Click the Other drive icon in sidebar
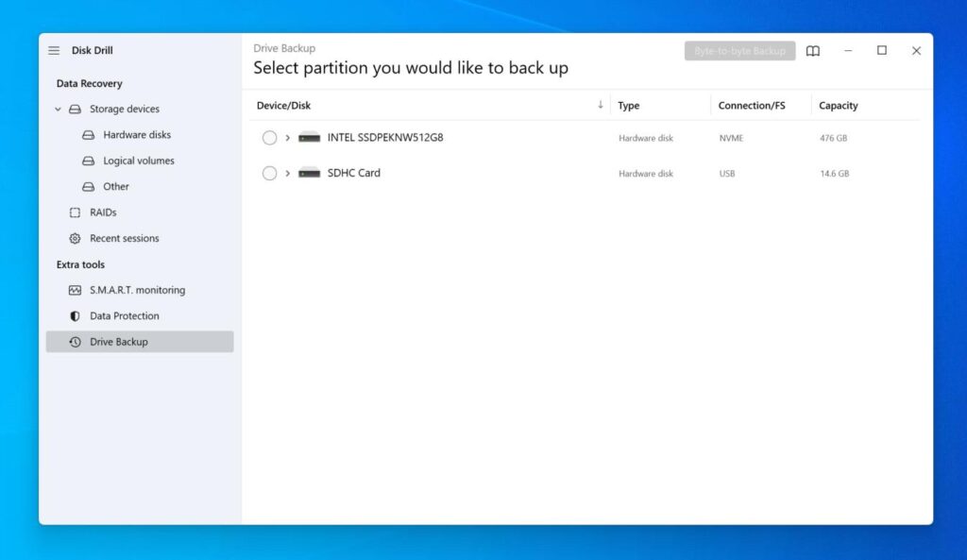 (x=88, y=187)
